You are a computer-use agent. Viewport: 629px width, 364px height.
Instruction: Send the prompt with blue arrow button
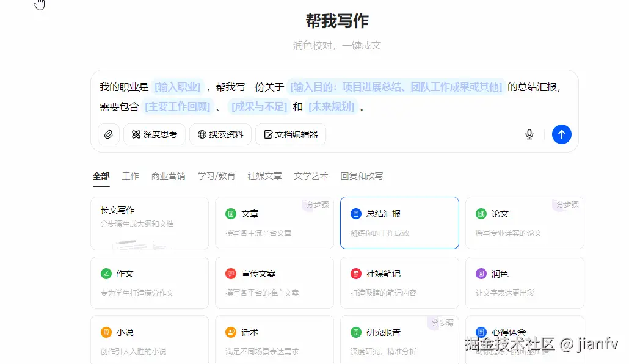(x=562, y=134)
